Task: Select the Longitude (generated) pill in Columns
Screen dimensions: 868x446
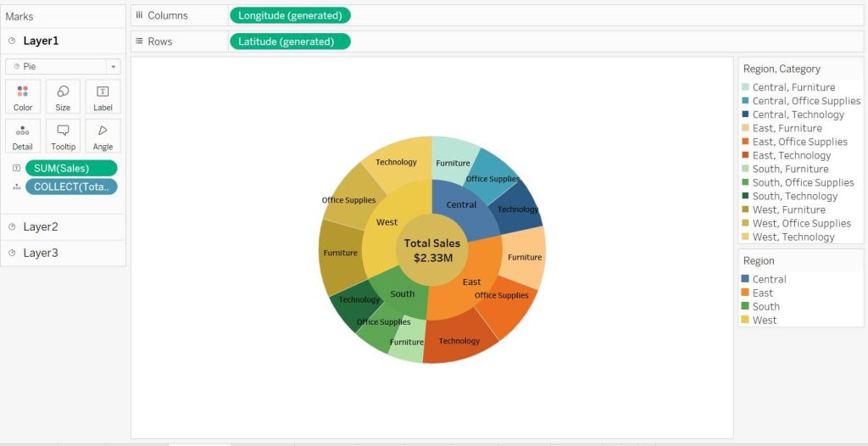Action: (290, 15)
